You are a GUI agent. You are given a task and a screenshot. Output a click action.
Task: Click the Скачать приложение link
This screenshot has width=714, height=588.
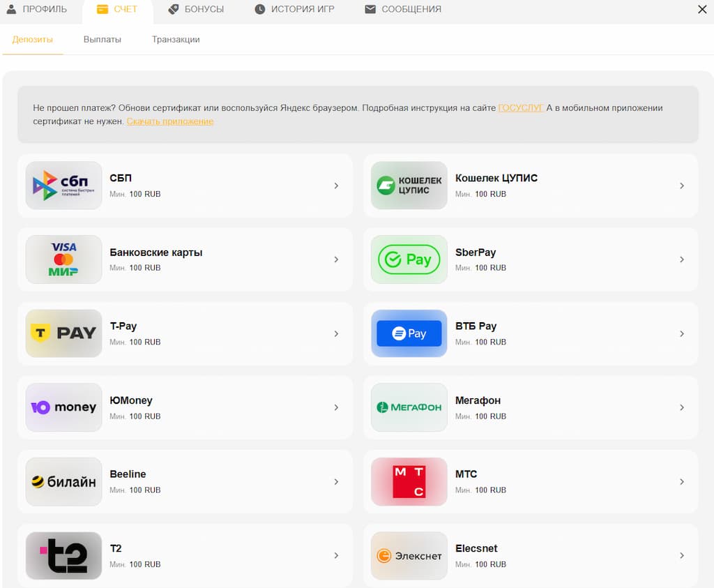coord(170,121)
